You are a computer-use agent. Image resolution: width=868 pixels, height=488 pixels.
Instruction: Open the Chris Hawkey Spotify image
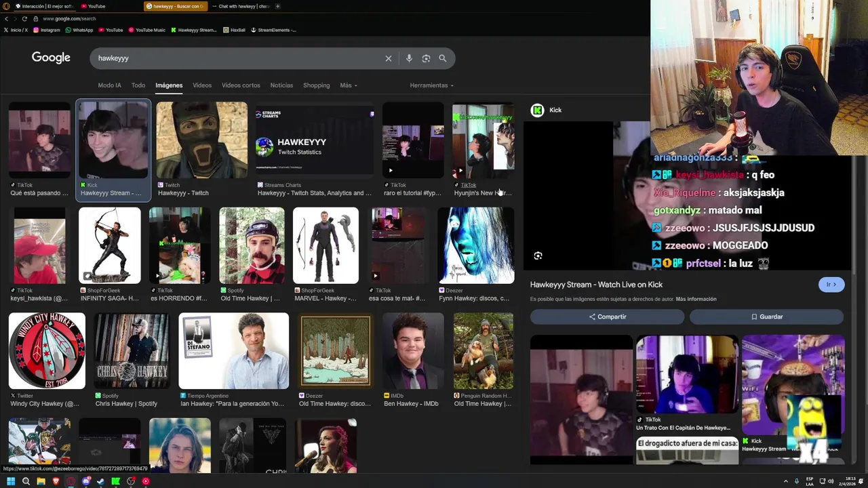coord(132,351)
